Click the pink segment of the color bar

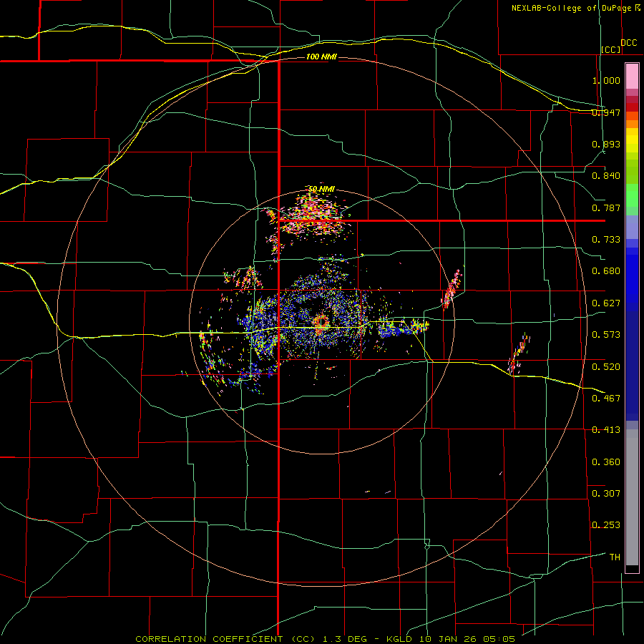[632, 77]
